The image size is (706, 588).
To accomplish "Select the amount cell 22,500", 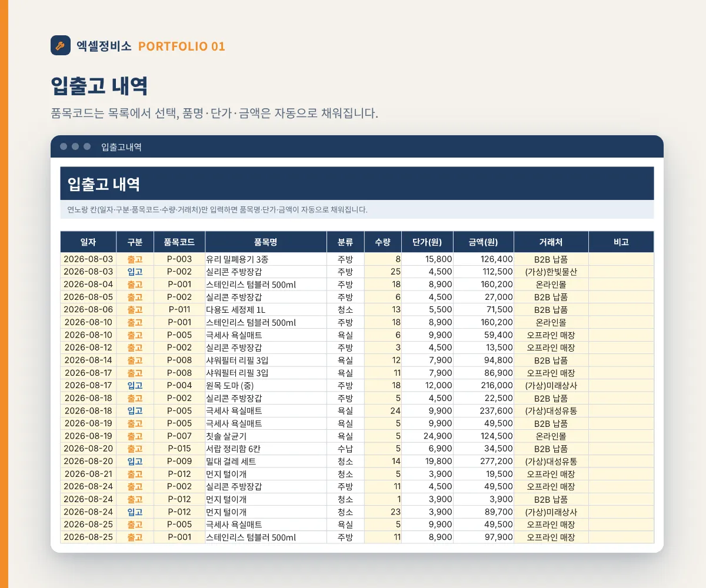I will pyautogui.click(x=484, y=398).
